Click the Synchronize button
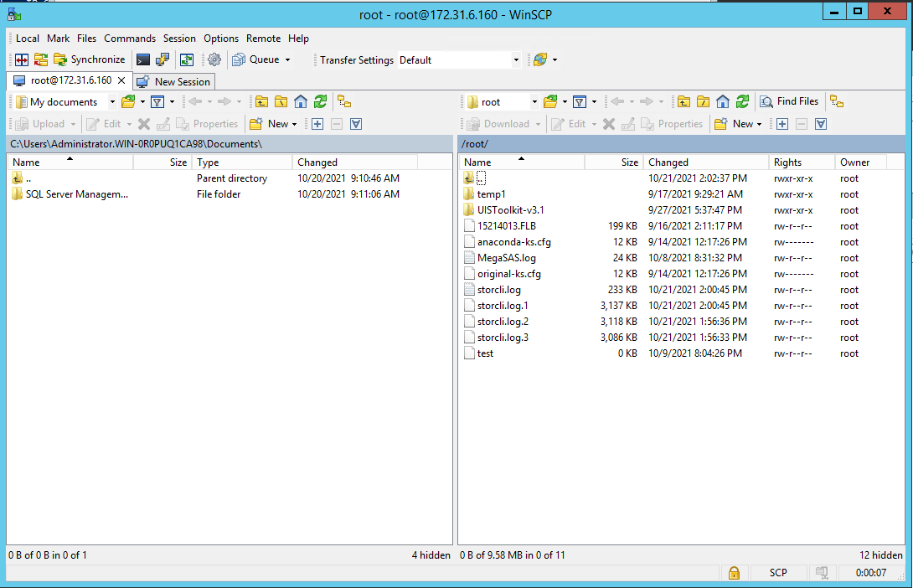Screen dimensions: 913x588 [x=89, y=59]
